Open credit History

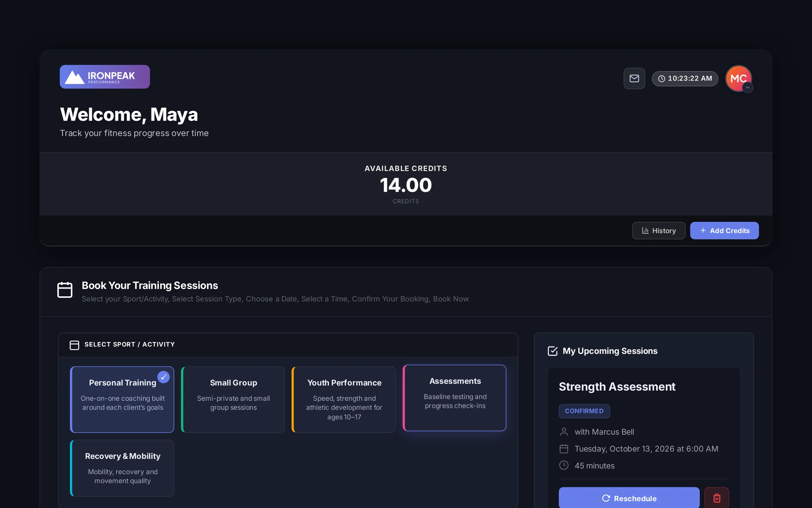pyautogui.click(x=659, y=231)
